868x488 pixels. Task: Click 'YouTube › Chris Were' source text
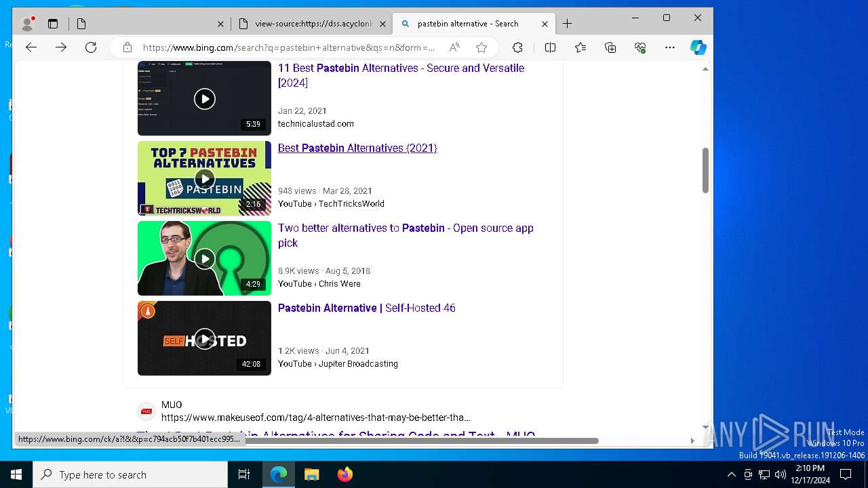[x=319, y=283]
